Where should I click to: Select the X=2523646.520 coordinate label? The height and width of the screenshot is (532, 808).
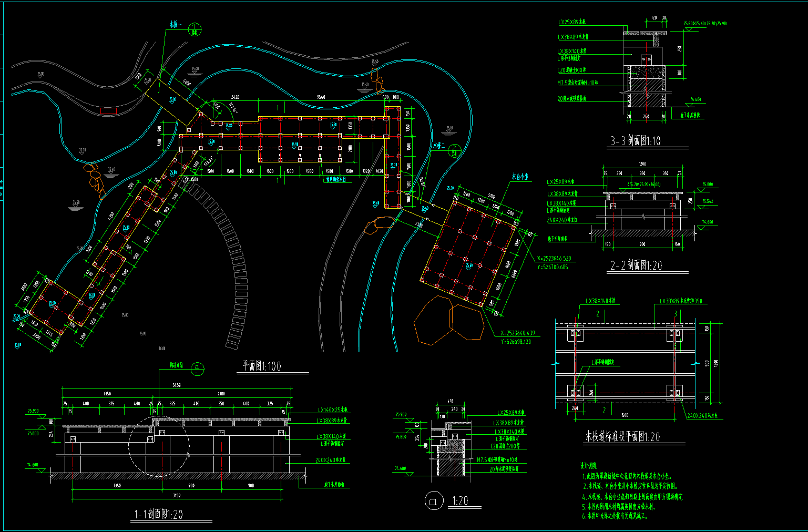click(x=554, y=259)
